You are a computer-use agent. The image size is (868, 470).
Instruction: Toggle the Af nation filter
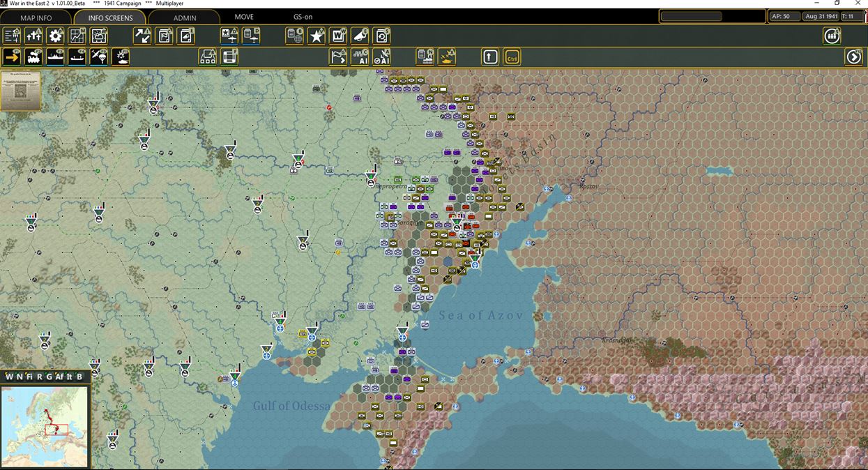59,377
